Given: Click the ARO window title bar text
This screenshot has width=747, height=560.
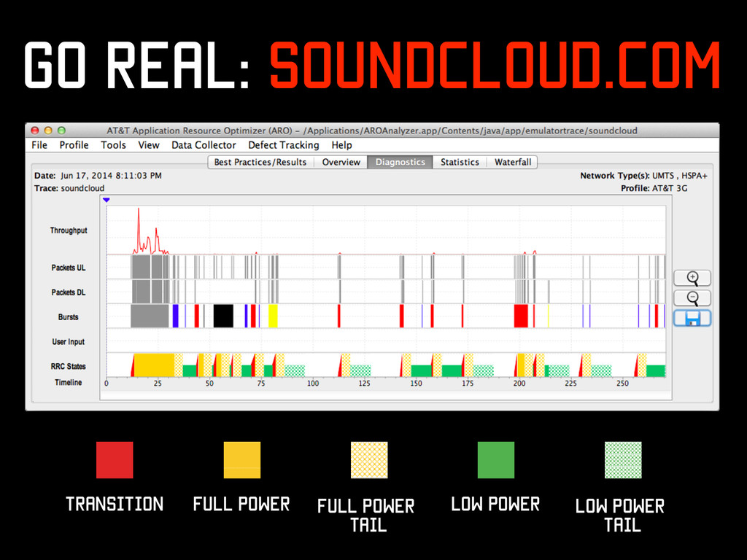Looking at the screenshot, I should tap(371, 131).
